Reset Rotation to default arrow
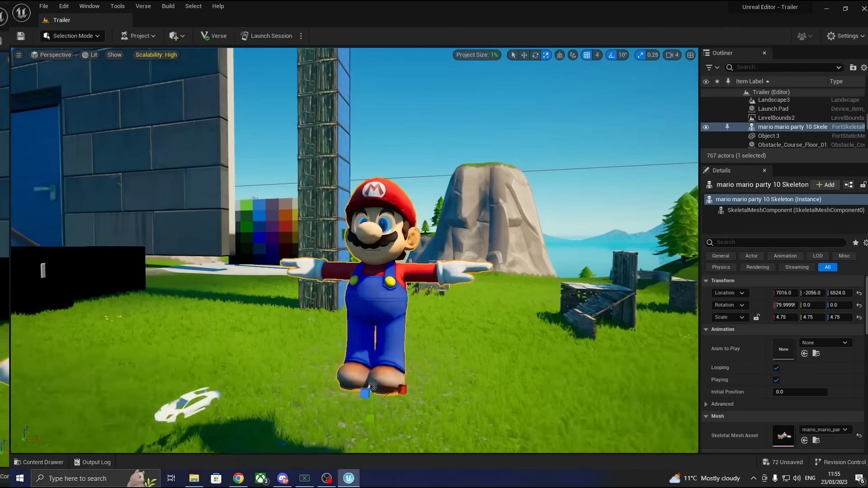This screenshot has height=488, width=868. 859,305
